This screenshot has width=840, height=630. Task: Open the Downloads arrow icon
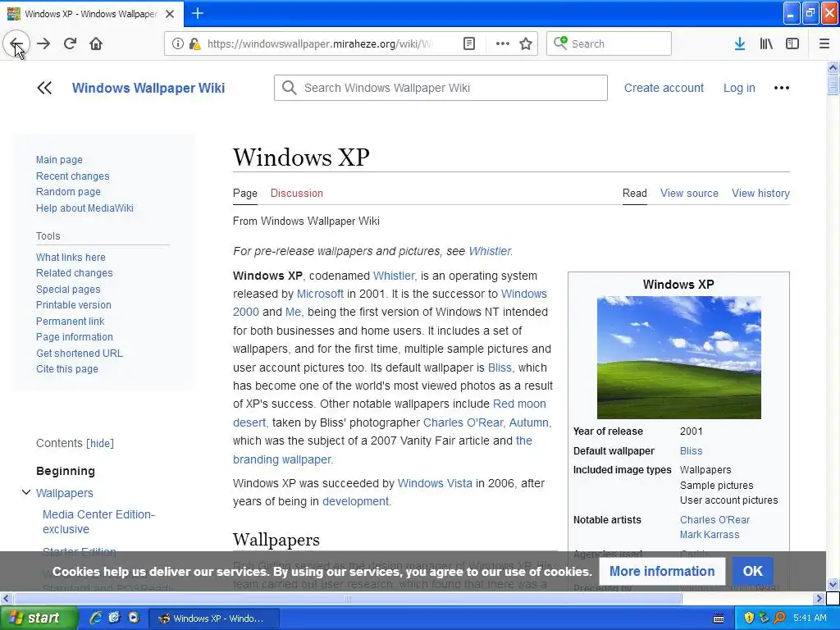click(x=740, y=43)
